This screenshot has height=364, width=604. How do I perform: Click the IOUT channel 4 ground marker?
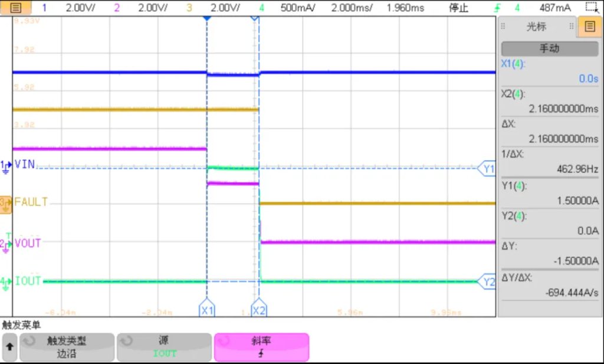coord(6,282)
